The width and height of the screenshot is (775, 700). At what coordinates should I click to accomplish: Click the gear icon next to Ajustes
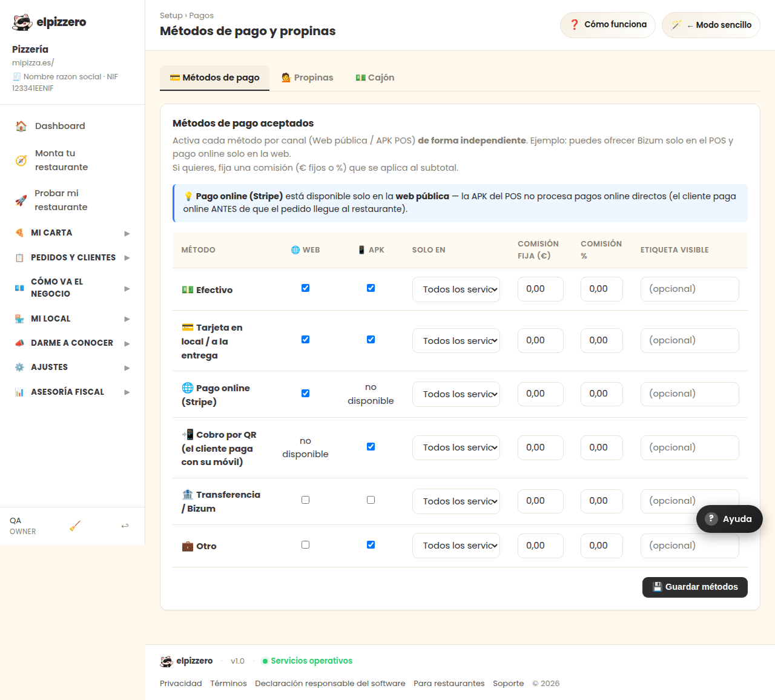(x=19, y=367)
